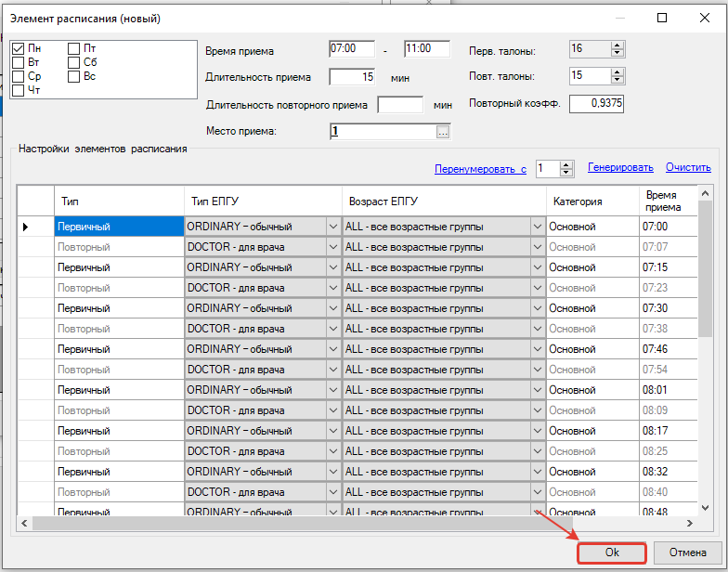Viewport: 728px width, 572px height.
Task: Enable the Пт weekday checkbox
Action: pos(74,48)
